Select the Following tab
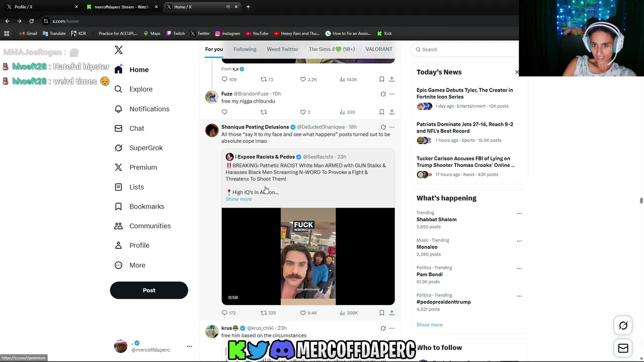 click(245, 49)
